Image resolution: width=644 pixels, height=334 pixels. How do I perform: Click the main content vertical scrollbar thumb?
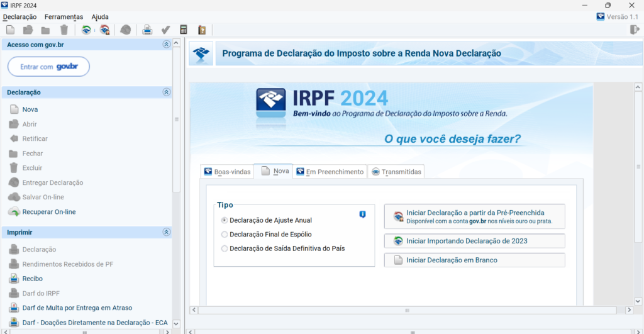coord(638,167)
